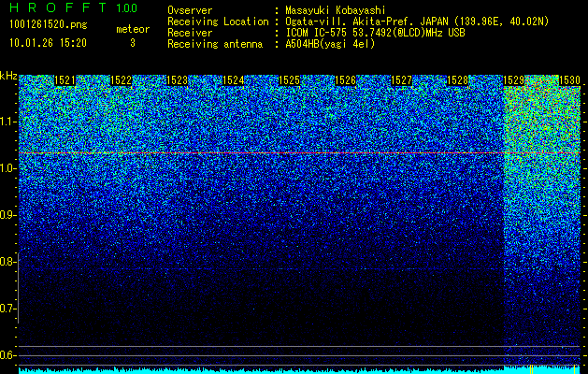Click the Ovserver label
Image resolution: width=588 pixels, height=374 pixels.
190,10
